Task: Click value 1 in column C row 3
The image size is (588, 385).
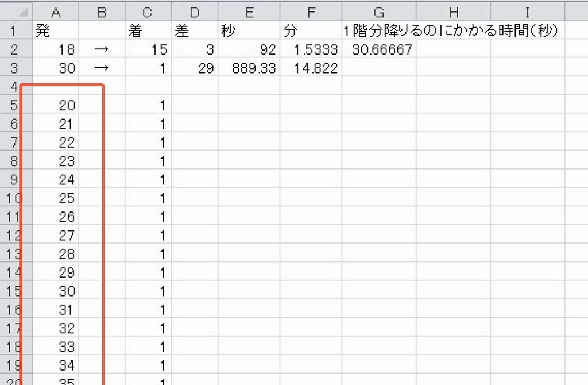Action: click(148, 68)
